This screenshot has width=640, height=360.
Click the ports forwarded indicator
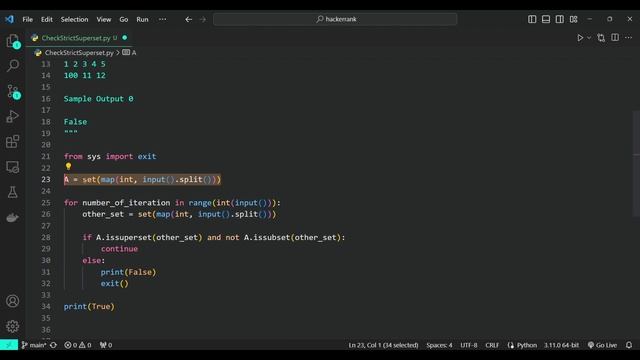click(106, 345)
